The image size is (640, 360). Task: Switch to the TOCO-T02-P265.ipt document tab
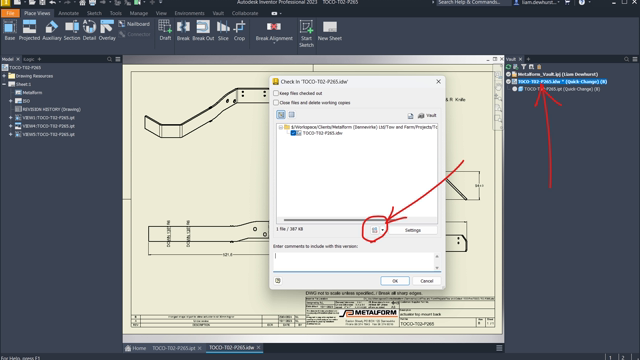[x=174, y=348]
